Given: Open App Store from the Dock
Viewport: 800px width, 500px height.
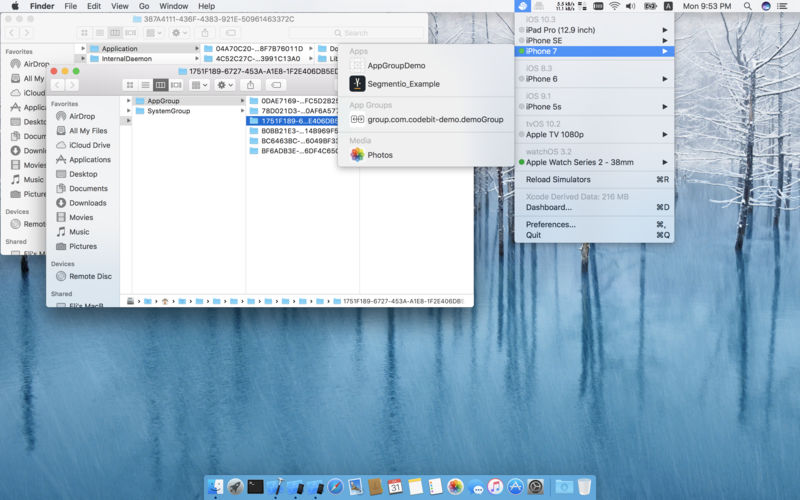Looking at the screenshot, I should (515, 487).
